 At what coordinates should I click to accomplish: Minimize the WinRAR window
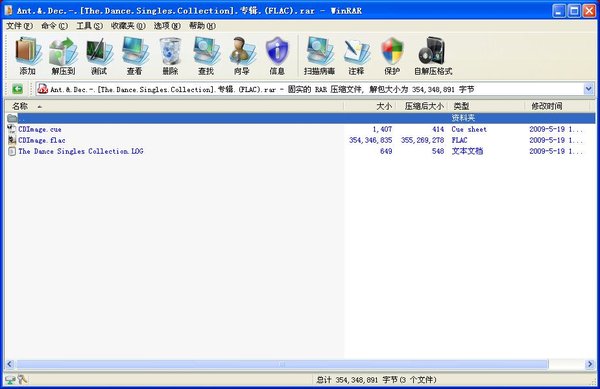pos(559,11)
